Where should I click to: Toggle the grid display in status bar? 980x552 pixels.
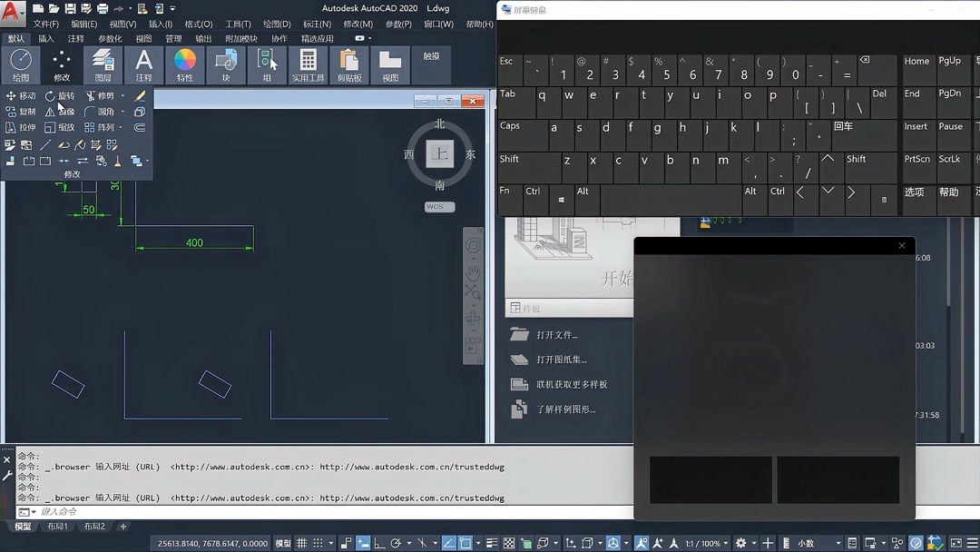[x=302, y=542]
